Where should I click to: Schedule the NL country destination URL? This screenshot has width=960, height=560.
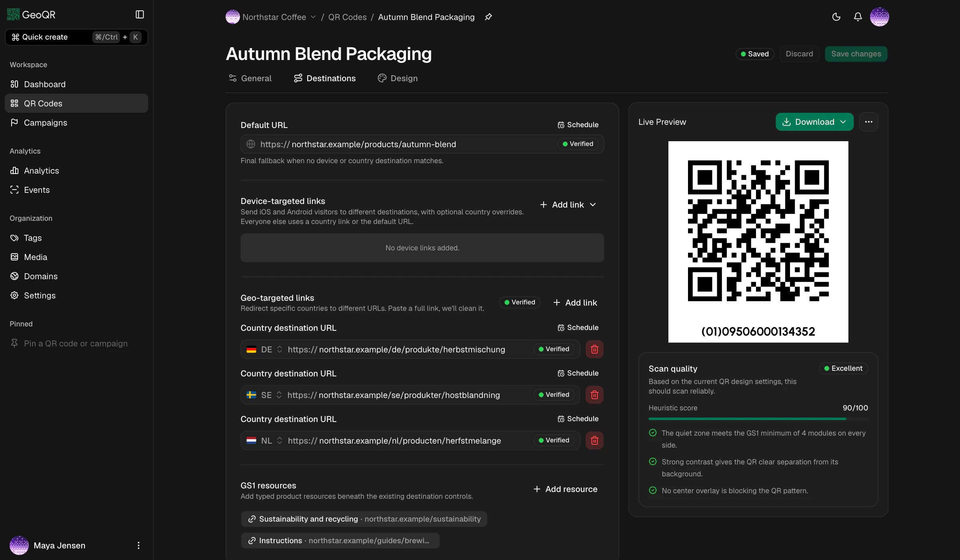[x=578, y=419]
